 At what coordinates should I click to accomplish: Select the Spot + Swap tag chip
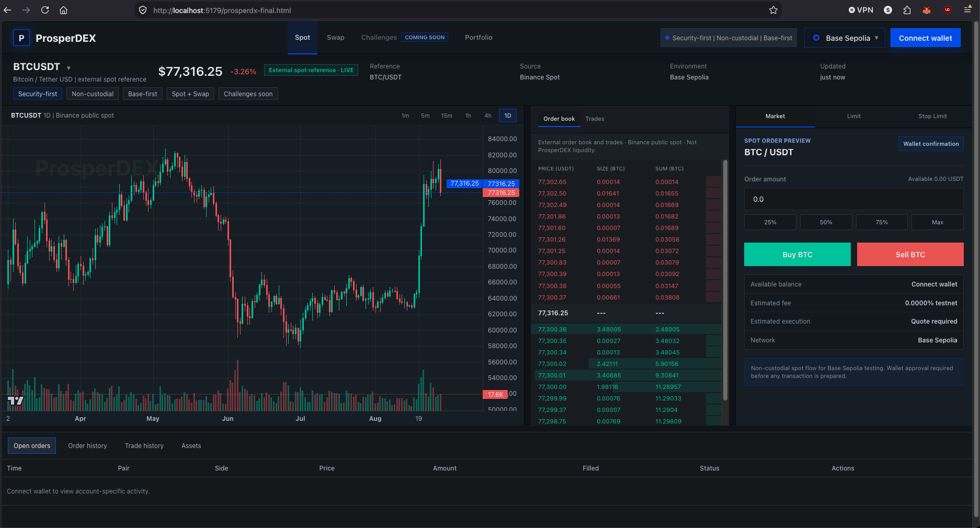190,94
